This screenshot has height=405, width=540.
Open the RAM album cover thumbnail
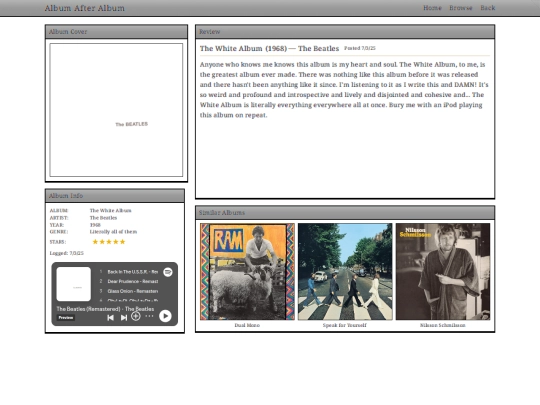click(247, 272)
